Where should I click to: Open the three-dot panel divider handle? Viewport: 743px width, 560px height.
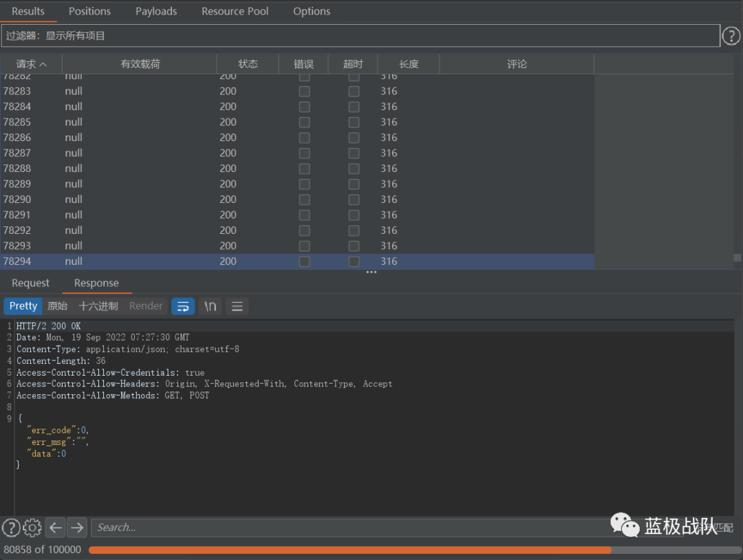pyautogui.click(x=371, y=272)
